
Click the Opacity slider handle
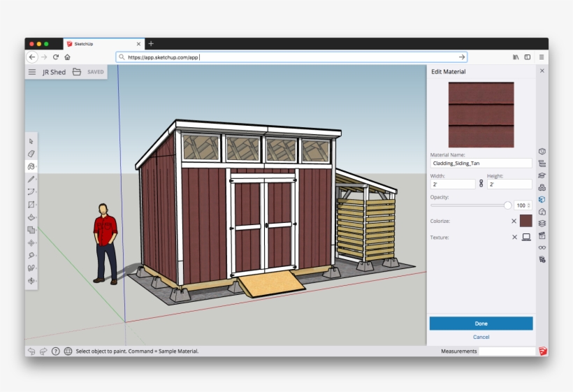507,205
